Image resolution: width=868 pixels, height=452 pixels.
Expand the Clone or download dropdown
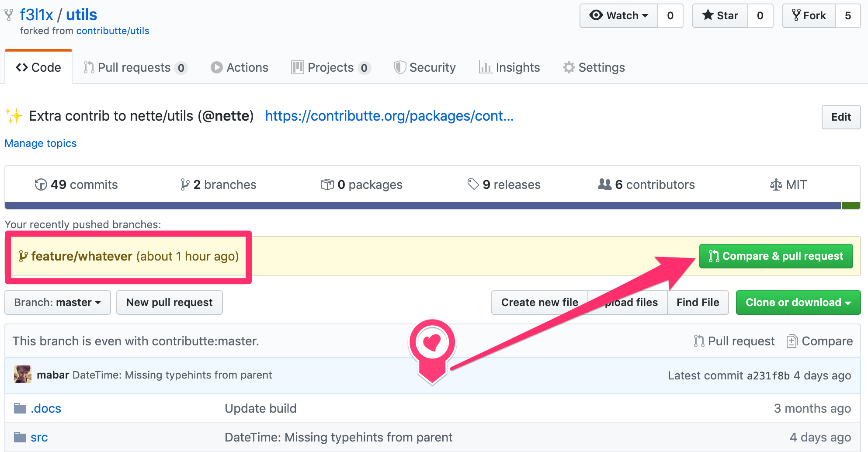coord(798,302)
